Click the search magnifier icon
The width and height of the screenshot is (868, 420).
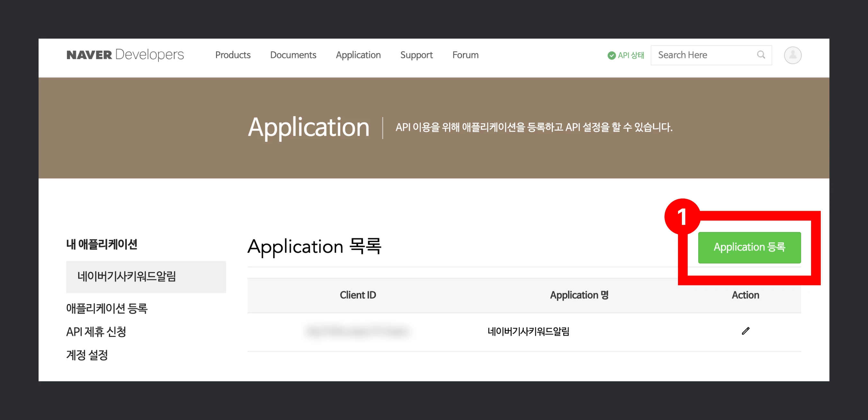(x=761, y=55)
